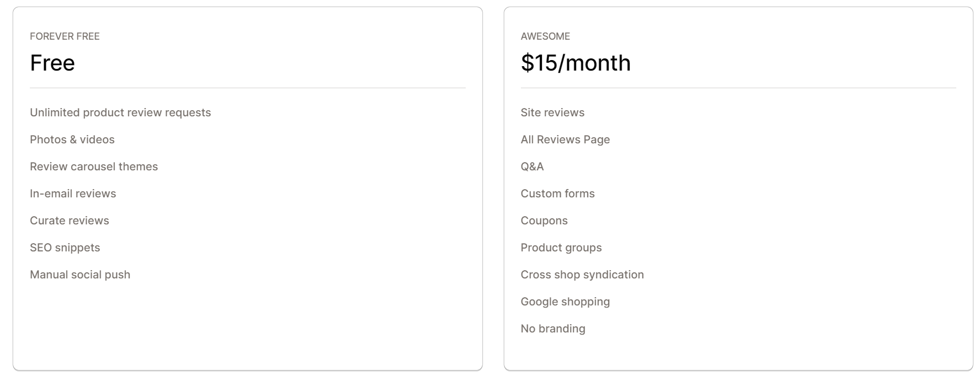Open the In-email reviews feature
This screenshot has height=376, width=980.
pos(73,194)
